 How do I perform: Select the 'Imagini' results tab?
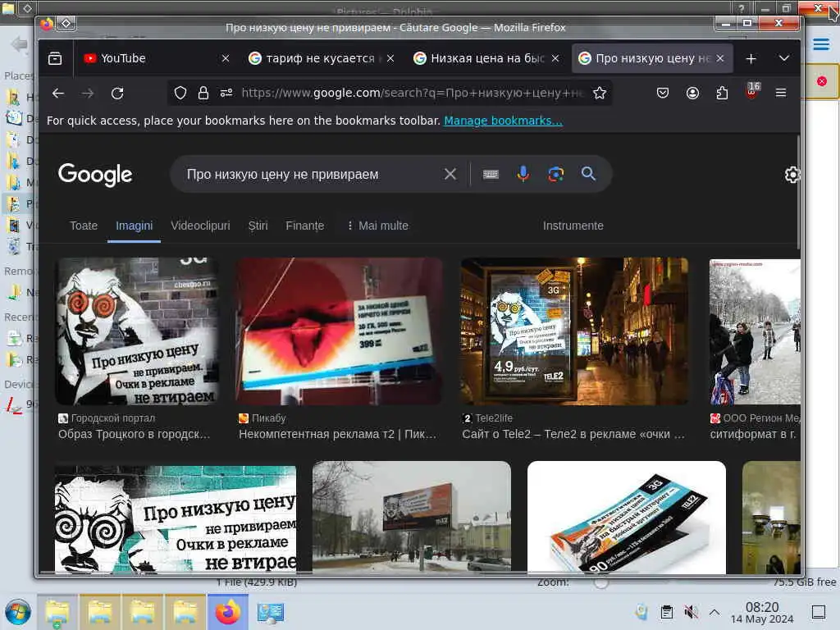point(134,226)
